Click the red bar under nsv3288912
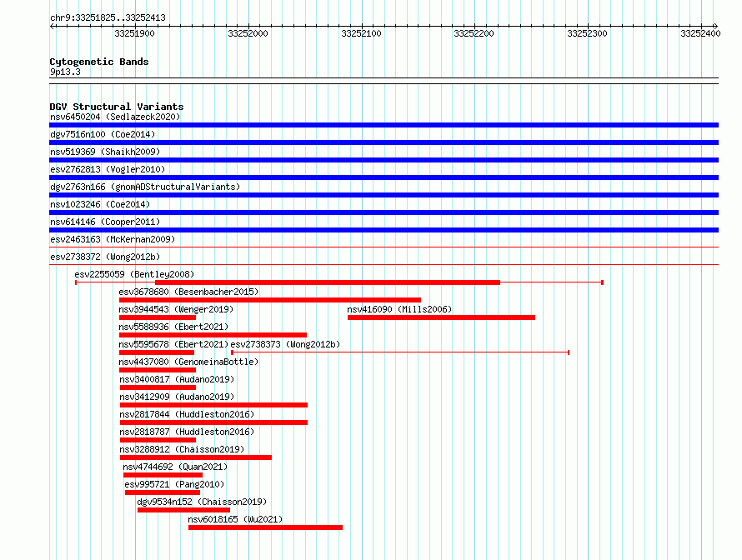Screen dimensions: 742x560 (195, 457)
